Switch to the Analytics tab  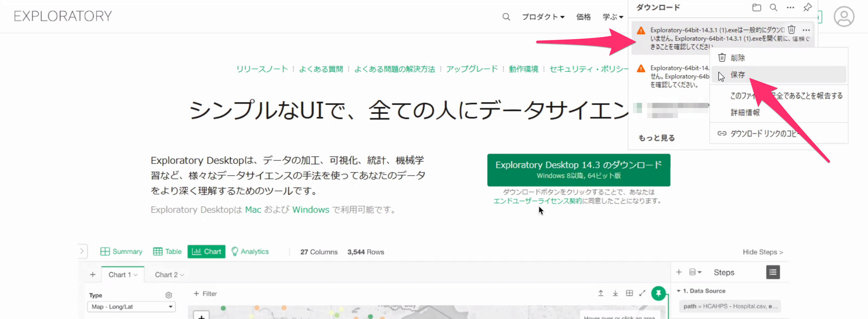[x=250, y=252]
